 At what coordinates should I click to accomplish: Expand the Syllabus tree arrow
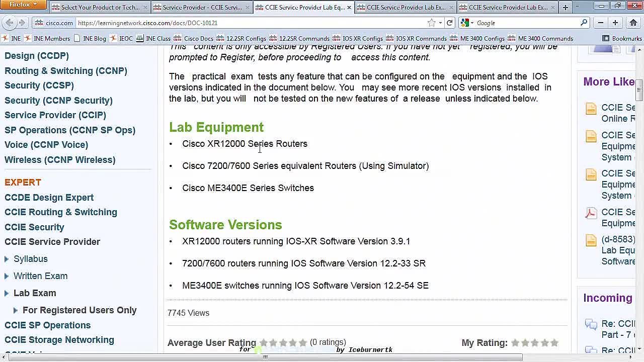[x=7, y=259]
